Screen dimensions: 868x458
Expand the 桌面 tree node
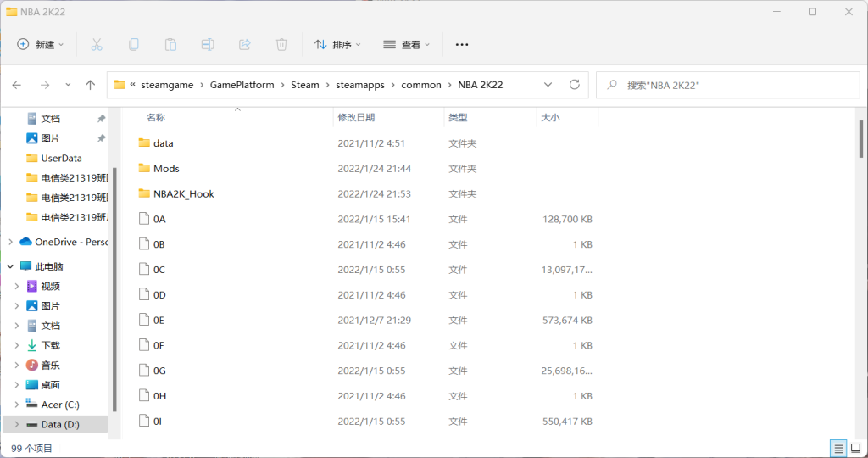(17, 385)
